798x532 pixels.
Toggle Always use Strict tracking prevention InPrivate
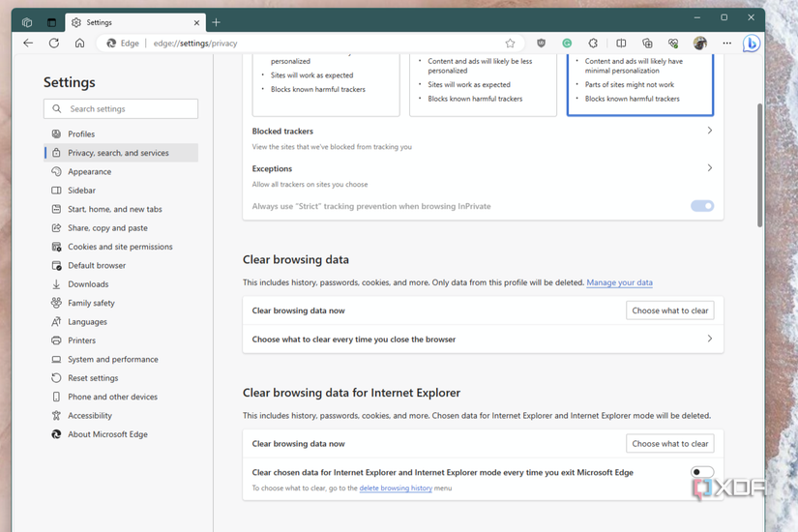(x=702, y=206)
